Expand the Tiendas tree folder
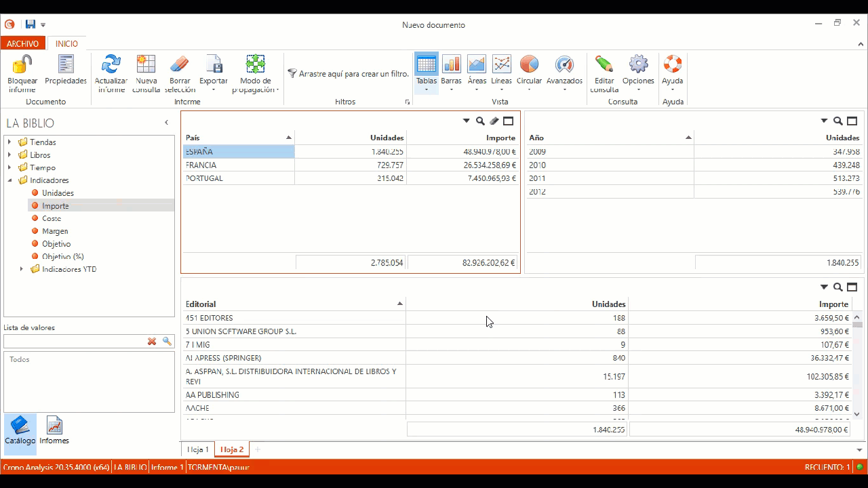 pyautogui.click(x=9, y=142)
